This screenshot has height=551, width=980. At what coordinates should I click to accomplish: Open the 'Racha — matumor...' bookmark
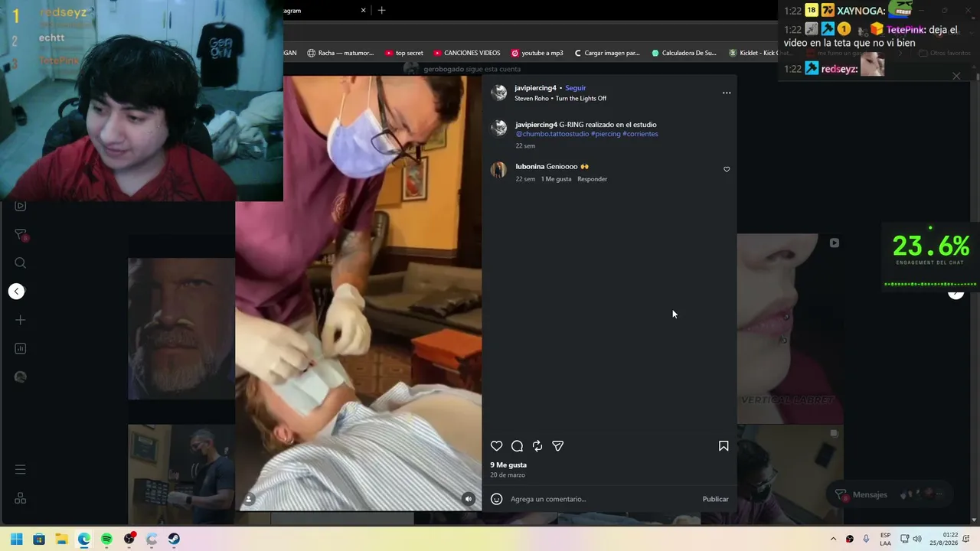[341, 53]
